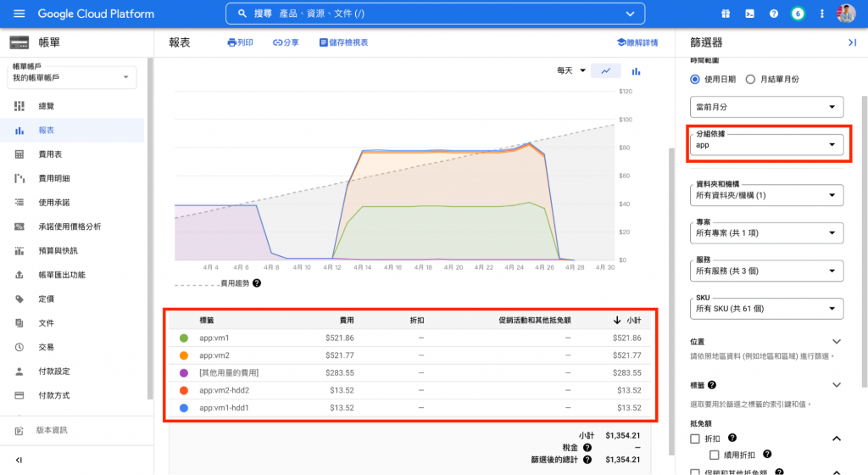Image resolution: width=868 pixels, height=475 pixels.
Task: Click the 費用明細 breakdown icon
Action: pos(19,178)
